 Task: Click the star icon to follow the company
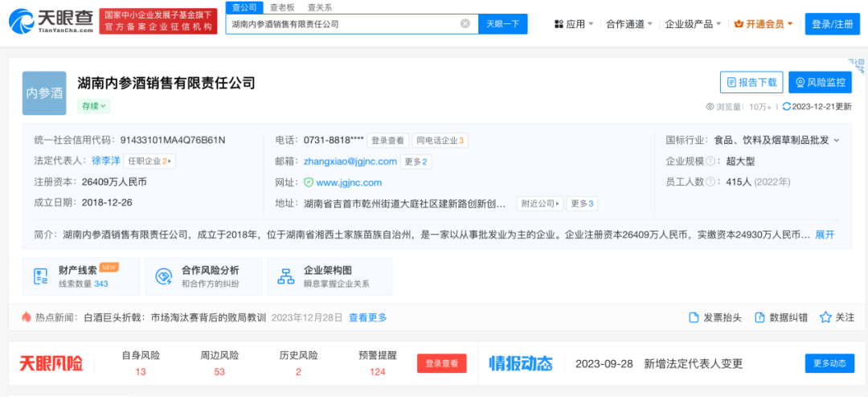[x=825, y=317]
